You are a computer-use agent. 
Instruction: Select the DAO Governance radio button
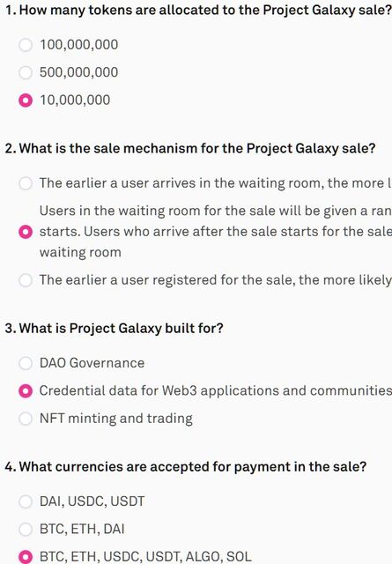coord(26,363)
